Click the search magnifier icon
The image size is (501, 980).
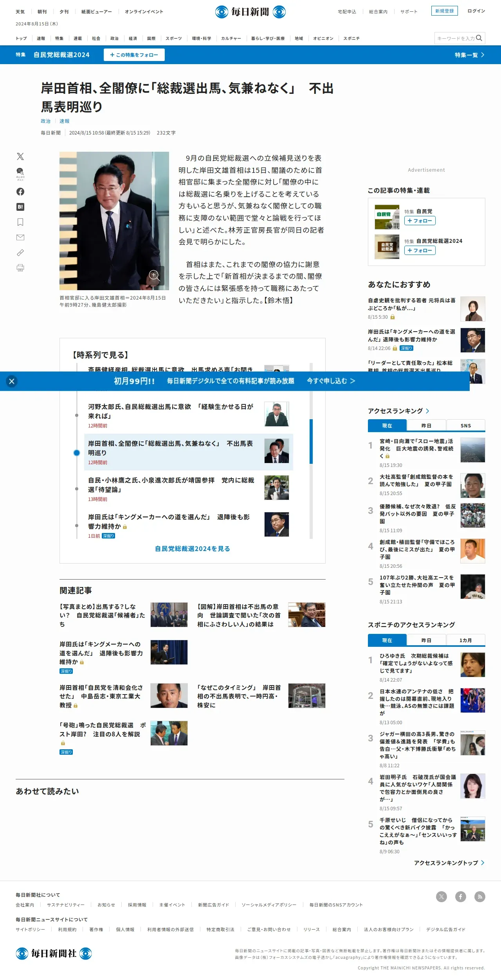[x=479, y=38]
